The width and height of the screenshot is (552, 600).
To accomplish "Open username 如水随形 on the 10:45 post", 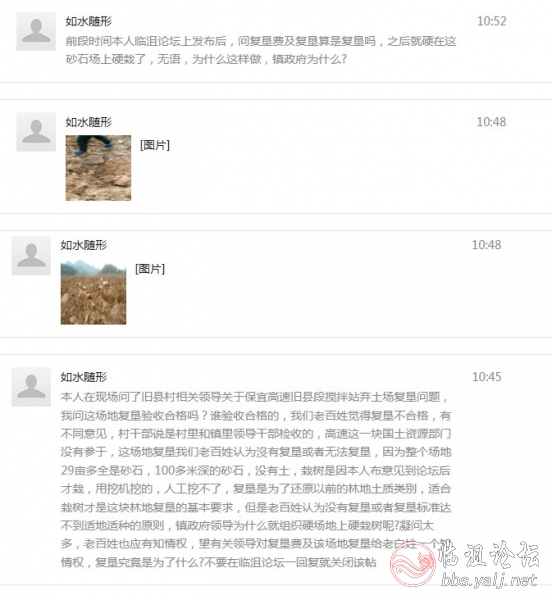I will 83,377.
